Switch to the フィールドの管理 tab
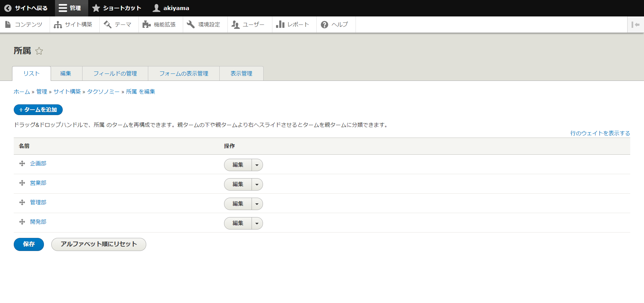 [x=115, y=73]
